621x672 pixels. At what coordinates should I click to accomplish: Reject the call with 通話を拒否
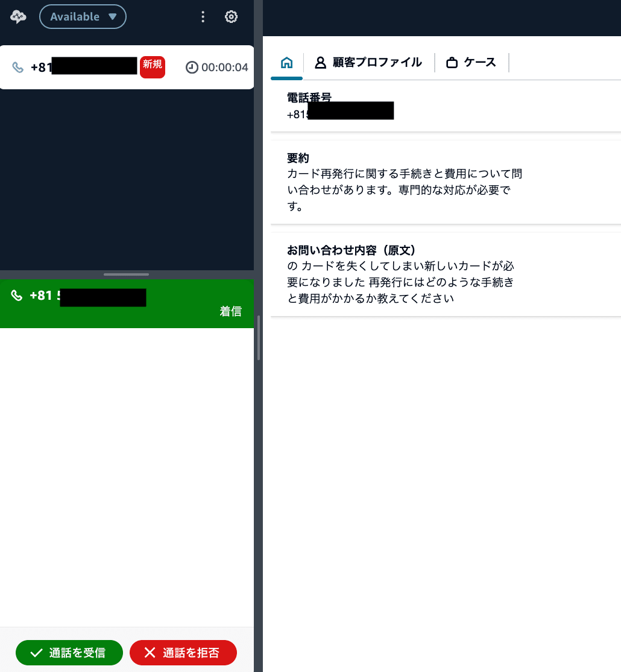183,652
